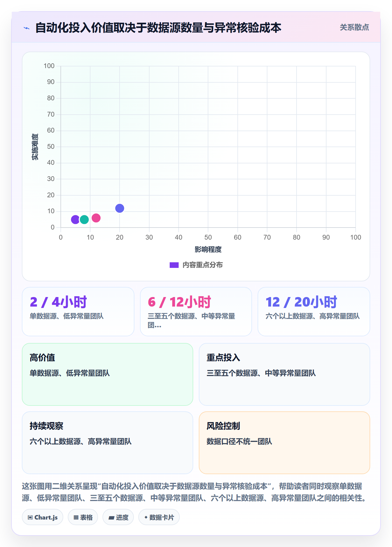The image size is (392, 547).
Task: Click 三至五个数据源、中等异常量团队 in the 重点投入 card
Action: tap(261, 373)
